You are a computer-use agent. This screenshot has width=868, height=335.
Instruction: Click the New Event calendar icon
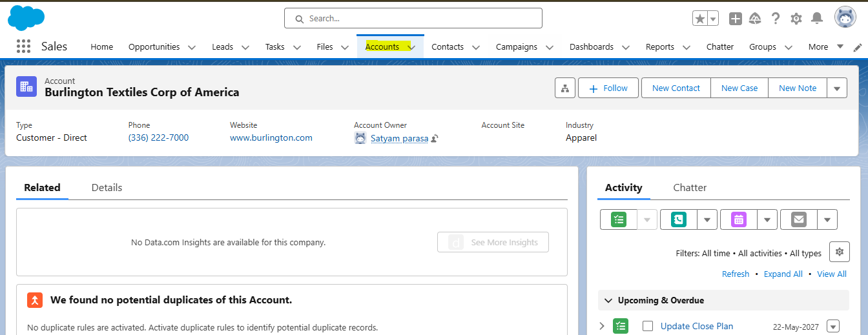(x=739, y=219)
